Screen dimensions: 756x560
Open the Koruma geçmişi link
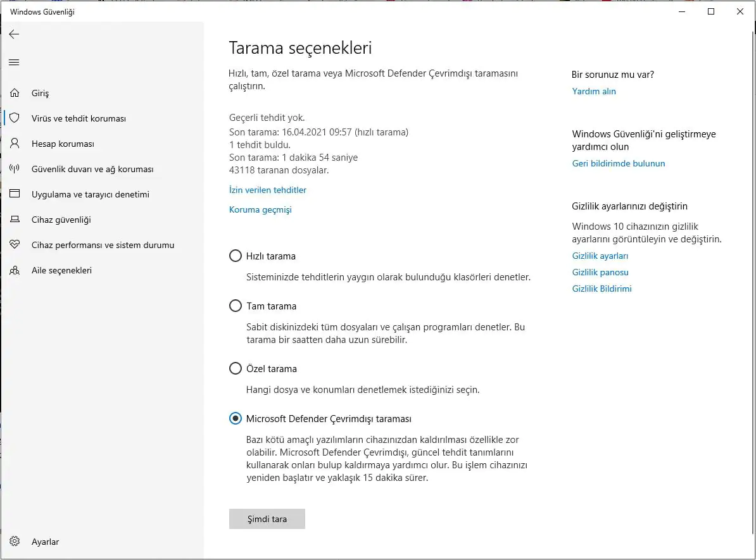tap(260, 209)
